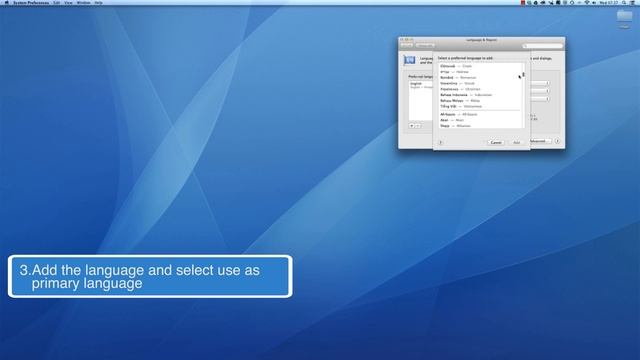The width and height of the screenshot is (640, 360).
Task: Select the Slovak language row
Action: (x=480, y=83)
